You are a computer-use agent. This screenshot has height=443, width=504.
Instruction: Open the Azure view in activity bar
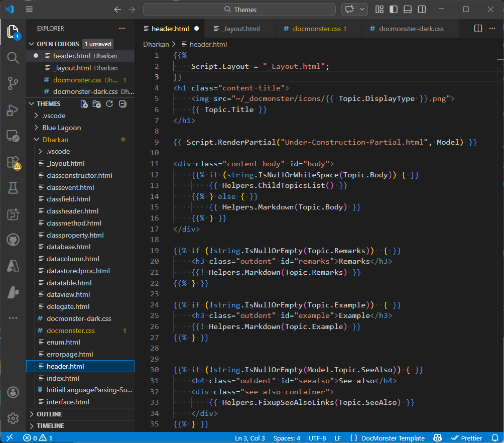[13, 266]
